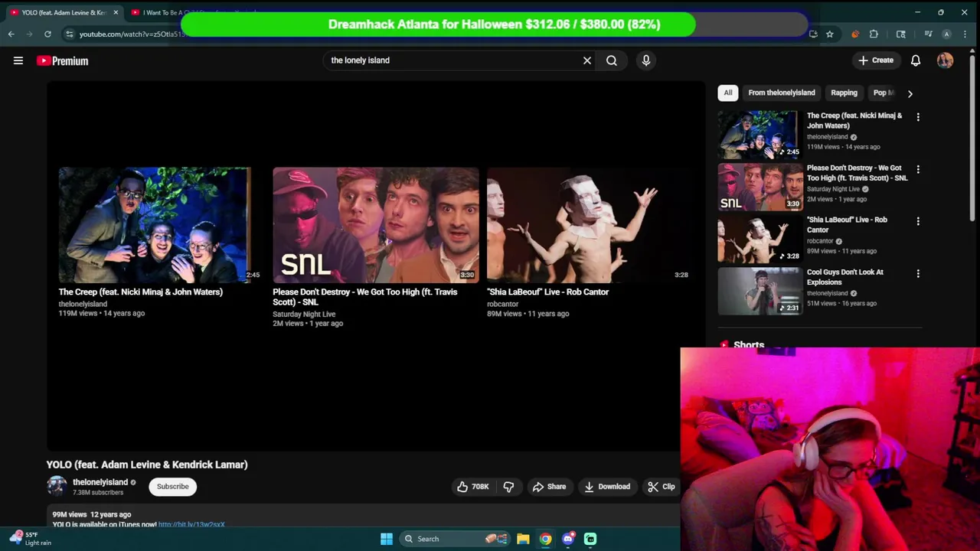
Task: Select From thelonelyisland filter chip
Action: 782,93
